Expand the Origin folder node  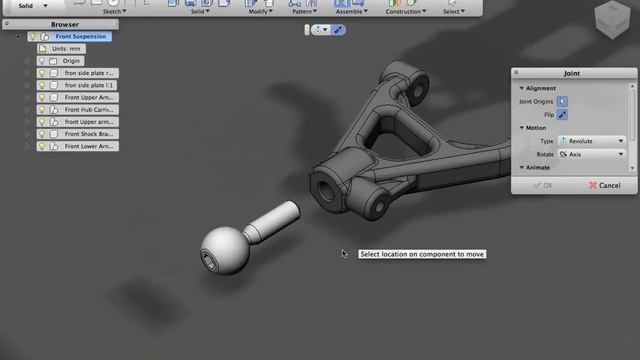(x=27, y=61)
